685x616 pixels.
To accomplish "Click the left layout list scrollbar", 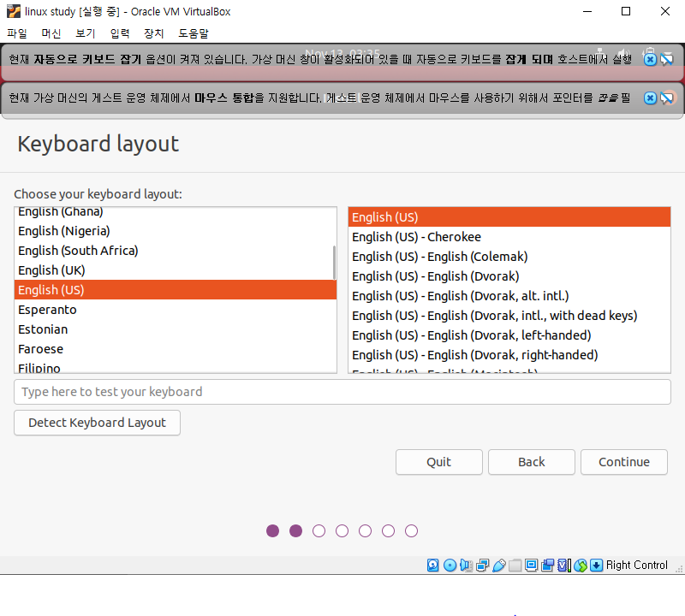I will click(334, 263).
